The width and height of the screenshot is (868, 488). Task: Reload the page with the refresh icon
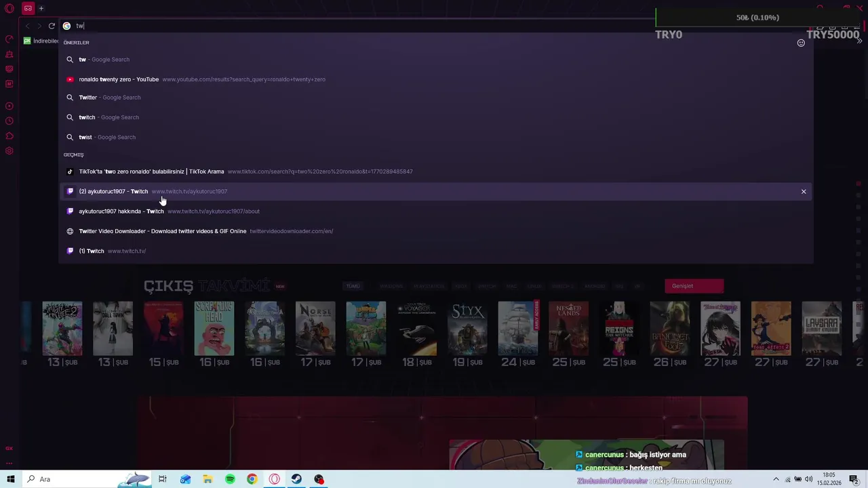pos(52,26)
